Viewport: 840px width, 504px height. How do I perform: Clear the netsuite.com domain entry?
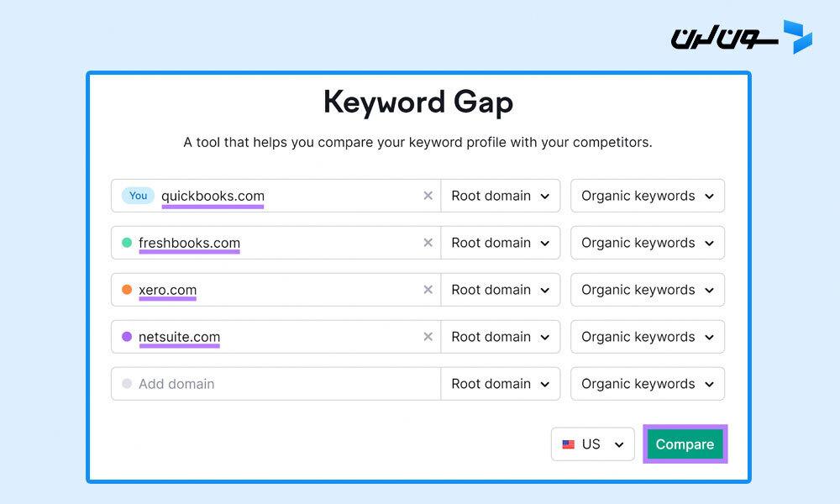pyautogui.click(x=428, y=337)
